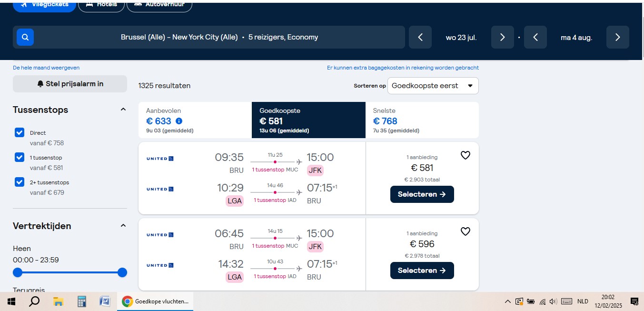Go to previous departure date
This screenshot has height=311, width=644.
coord(420,37)
